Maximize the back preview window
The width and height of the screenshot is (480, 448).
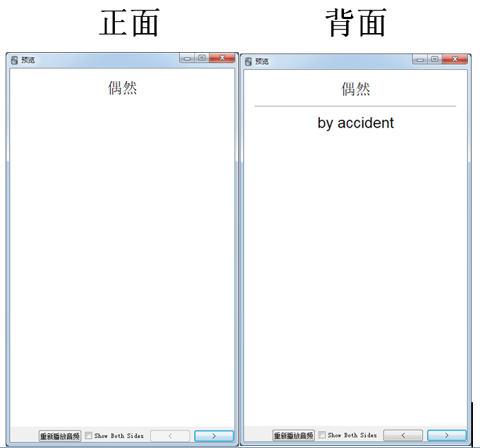pos(435,59)
